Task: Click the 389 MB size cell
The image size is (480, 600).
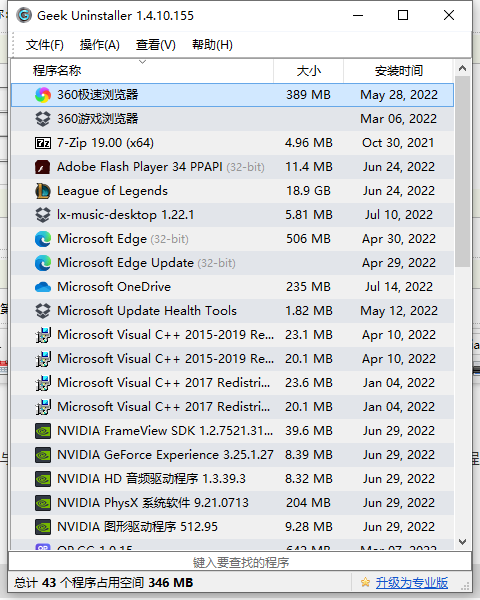Action: (x=309, y=95)
